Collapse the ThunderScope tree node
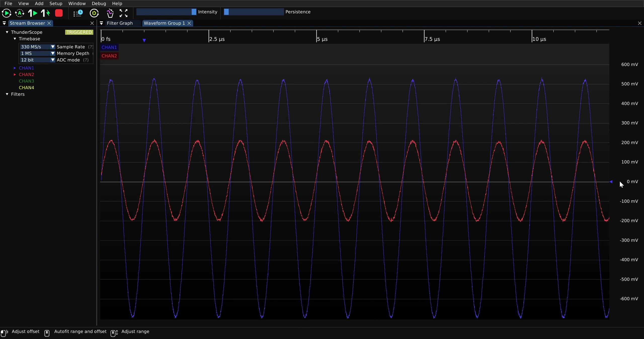Screen dimensions: 644x339 tap(7, 32)
